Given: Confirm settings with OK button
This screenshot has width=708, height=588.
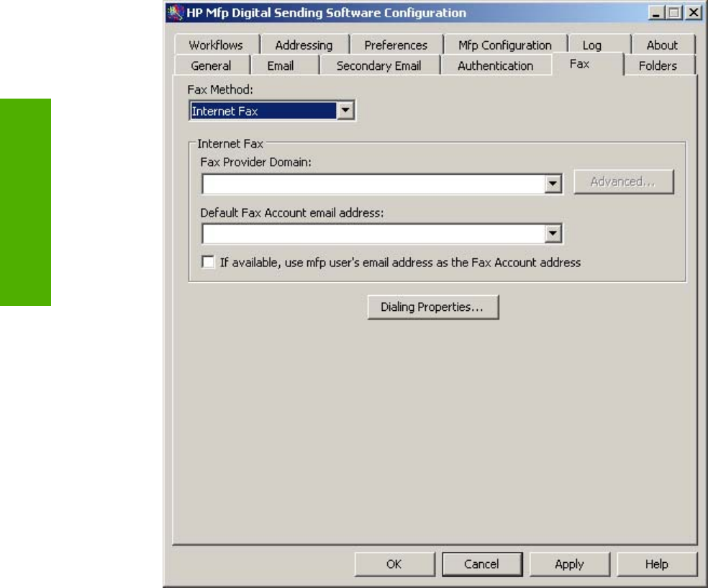Looking at the screenshot, I should pyautogui.click(x=394, y=564).
